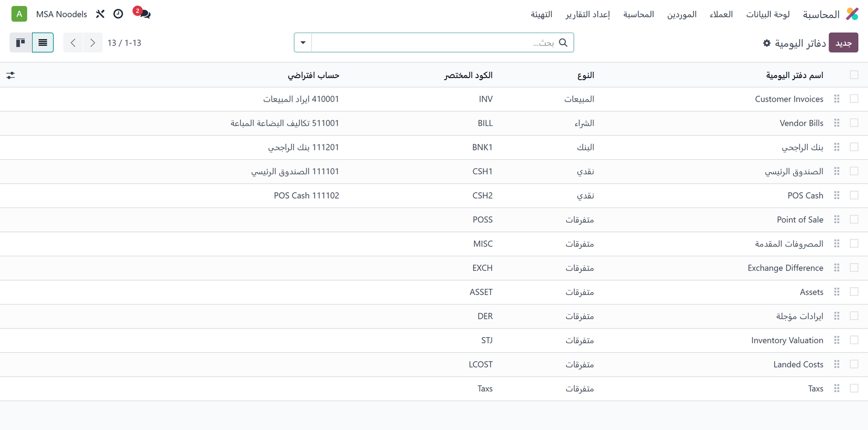
Task: Click the drag handle for الصندوق الرئيسي row
Action: [837, 171]
